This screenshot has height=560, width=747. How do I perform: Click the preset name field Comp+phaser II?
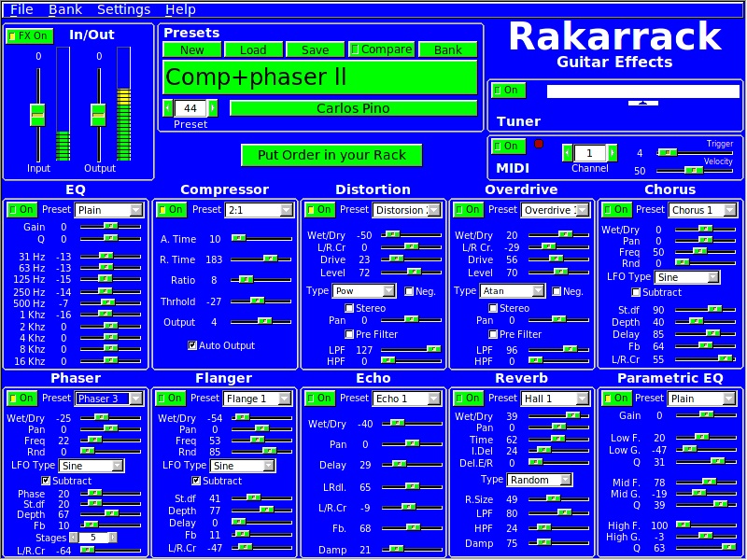320,77
